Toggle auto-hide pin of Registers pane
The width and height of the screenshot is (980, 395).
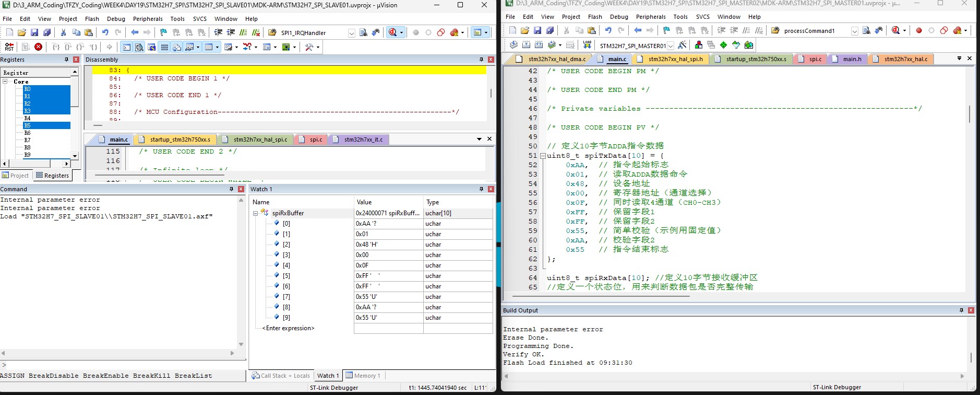[x=66, y=60]
